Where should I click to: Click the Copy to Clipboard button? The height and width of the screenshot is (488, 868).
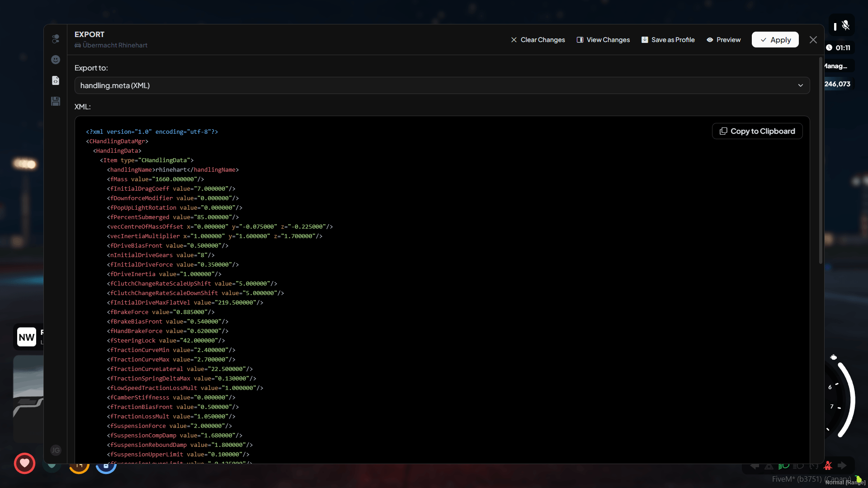pos(757,131)
